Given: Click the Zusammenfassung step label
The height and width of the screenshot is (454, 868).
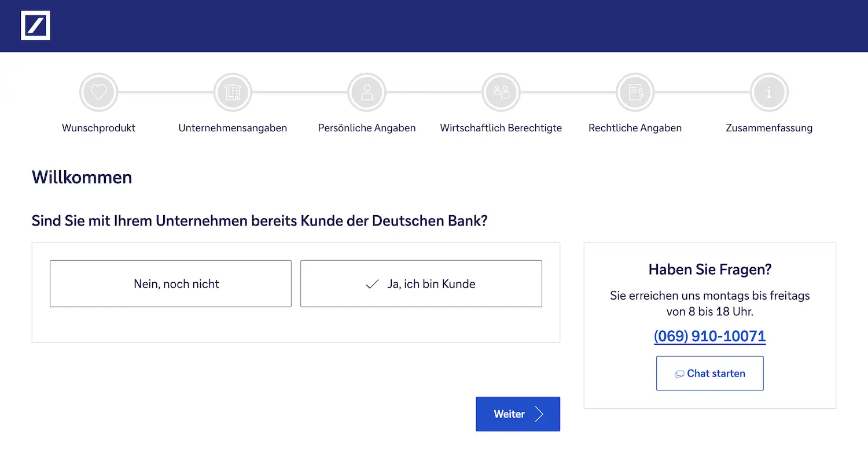Looking at the screenshot, I should (x=769, y=128).
